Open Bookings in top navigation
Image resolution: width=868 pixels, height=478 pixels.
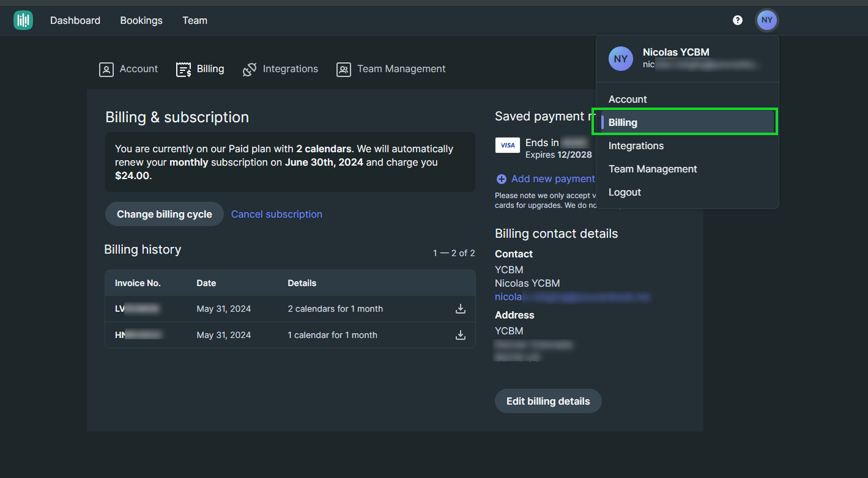141,20
